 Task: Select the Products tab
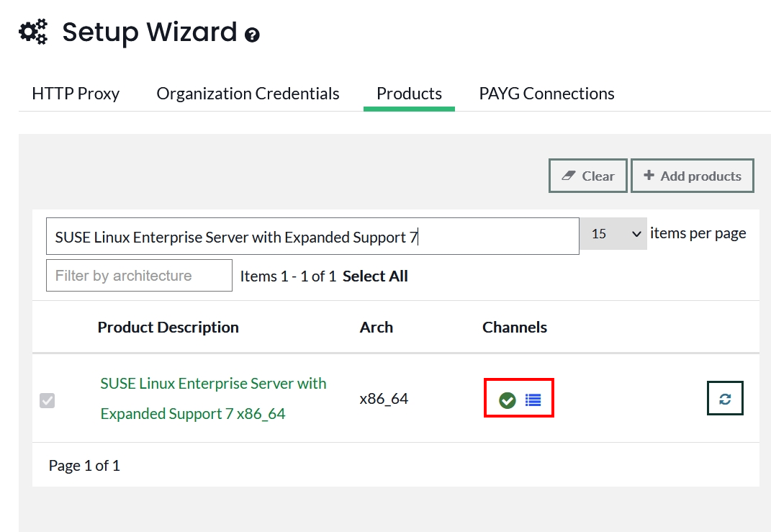point(409,94)
